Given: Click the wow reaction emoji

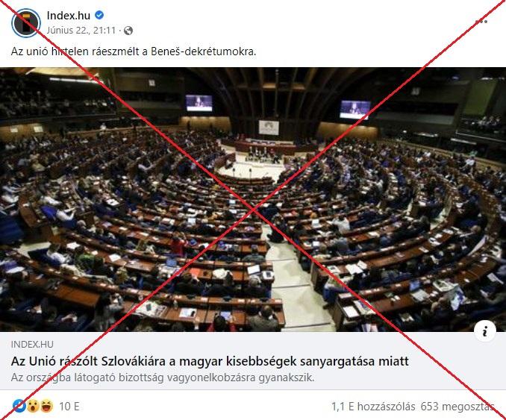Looking at the screenshot, I should coord(33,406).
